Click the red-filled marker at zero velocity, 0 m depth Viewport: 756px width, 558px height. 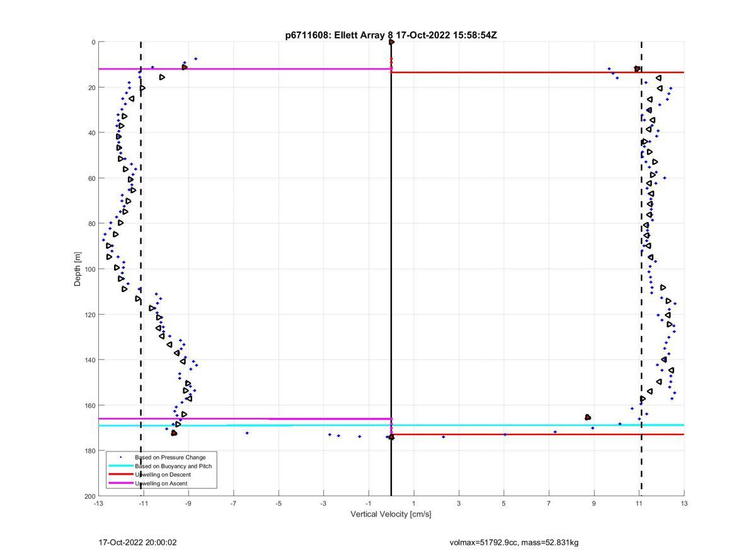click(x=391, y=42)
